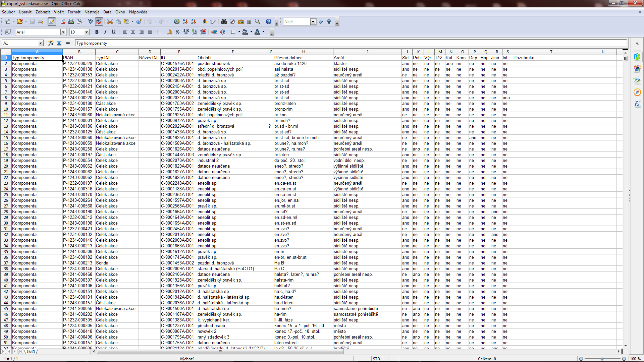Open Data Sources icon

[x=249, y=21]
